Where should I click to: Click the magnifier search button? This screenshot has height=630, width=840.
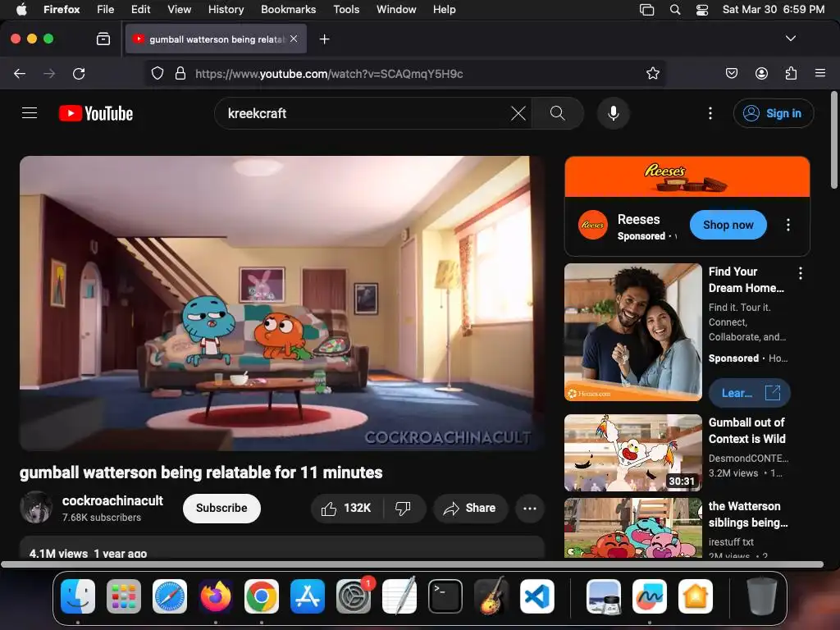[x=557, y=113]
